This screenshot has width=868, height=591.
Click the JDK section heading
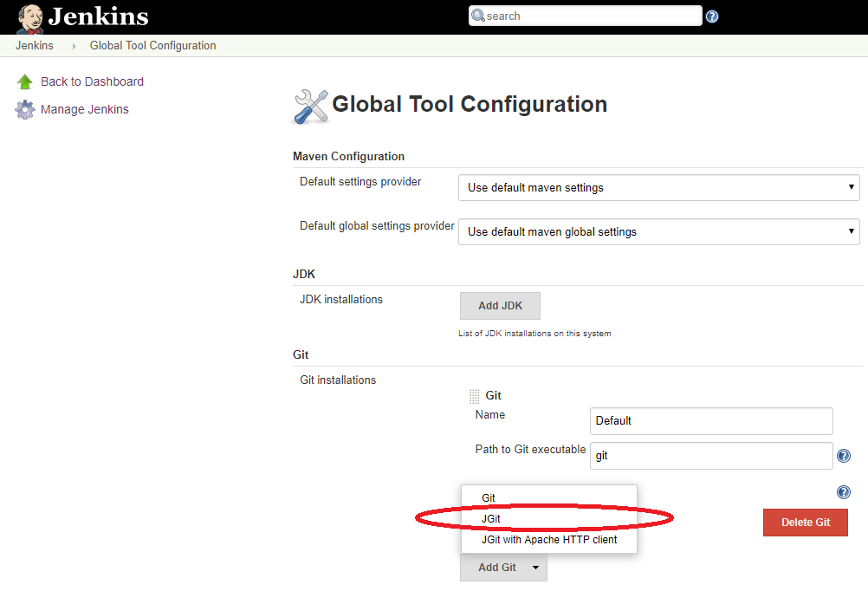point(304,274)
